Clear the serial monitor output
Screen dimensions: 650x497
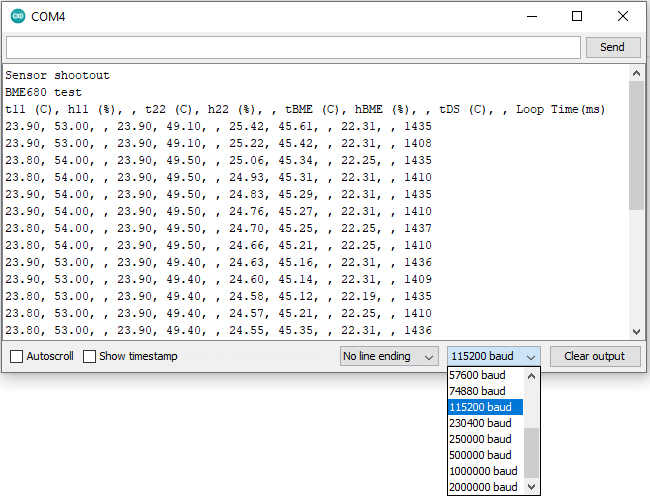click(x=594, y=356)
